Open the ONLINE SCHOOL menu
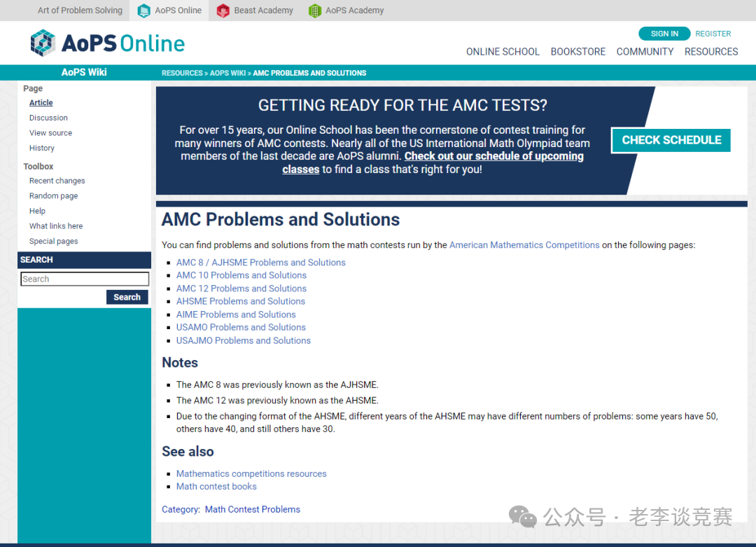This screenshot has width=756, height=547. pos(503,52)
